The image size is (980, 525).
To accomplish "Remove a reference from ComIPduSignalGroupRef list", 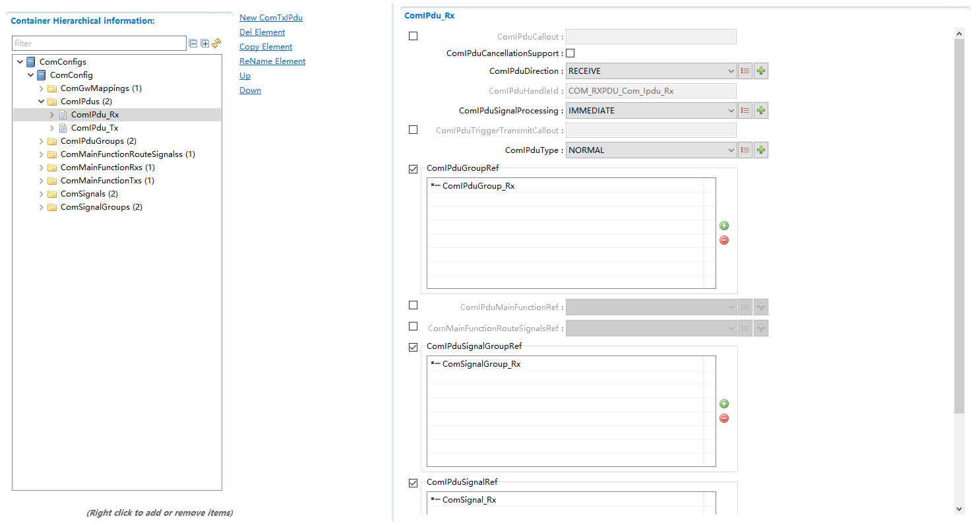I will tap(724, 418).
